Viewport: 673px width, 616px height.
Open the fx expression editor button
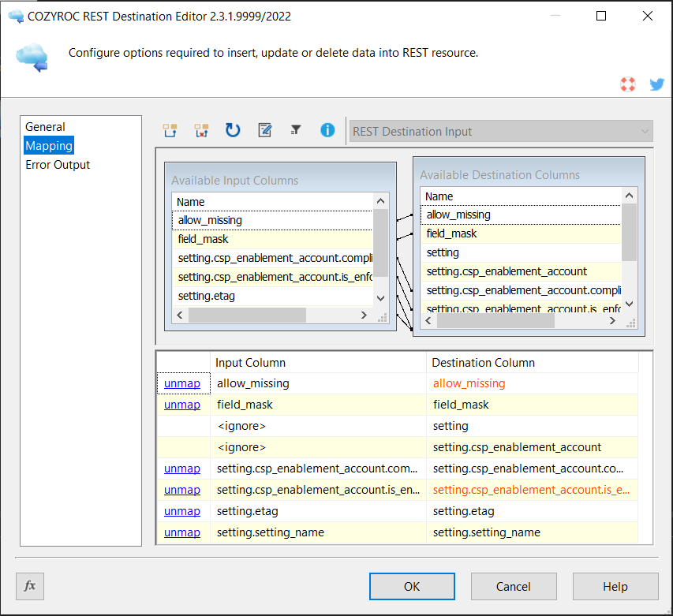point(30,586)
